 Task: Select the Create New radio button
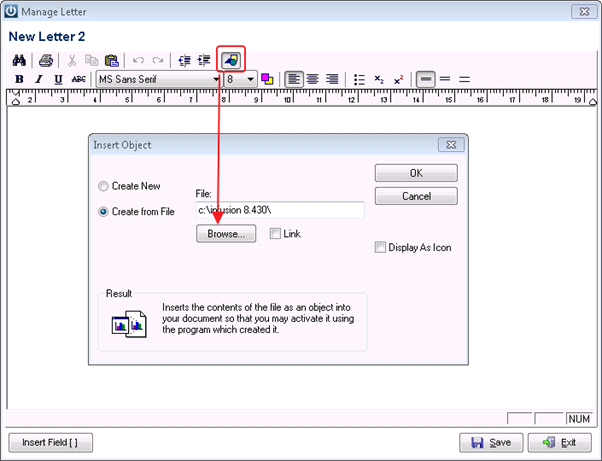click(x=103, y=187)
